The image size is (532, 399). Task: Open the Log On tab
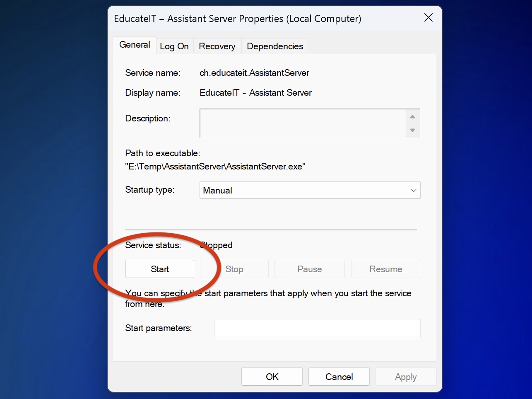pyautogui.click(x=174, y=46)
